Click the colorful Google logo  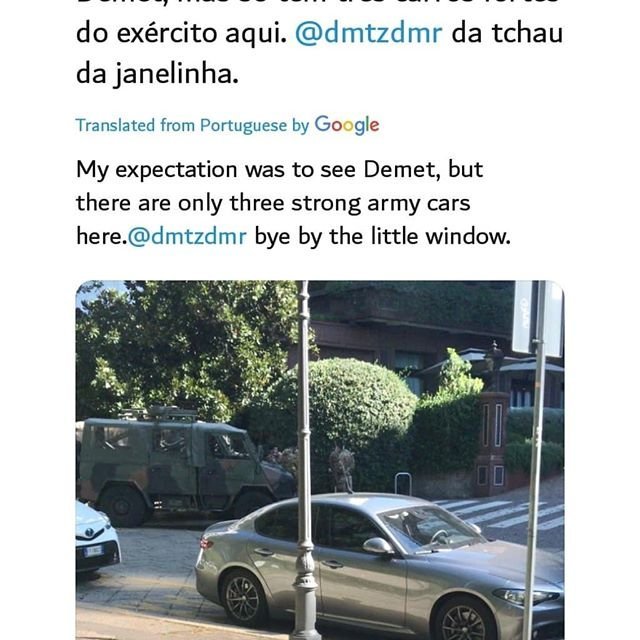[347, 125]
